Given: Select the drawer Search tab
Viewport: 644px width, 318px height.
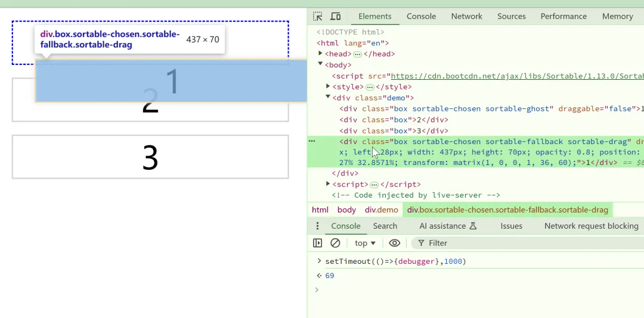Looking at the screenshot, I should (x=385, y=226).
